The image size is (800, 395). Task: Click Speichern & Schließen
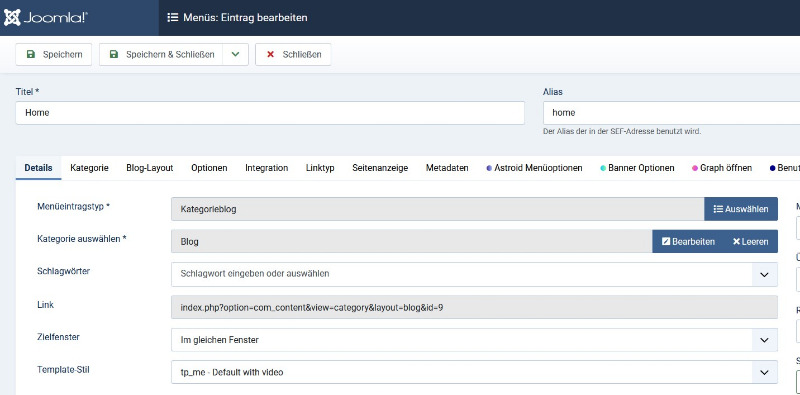pos(161,55)
